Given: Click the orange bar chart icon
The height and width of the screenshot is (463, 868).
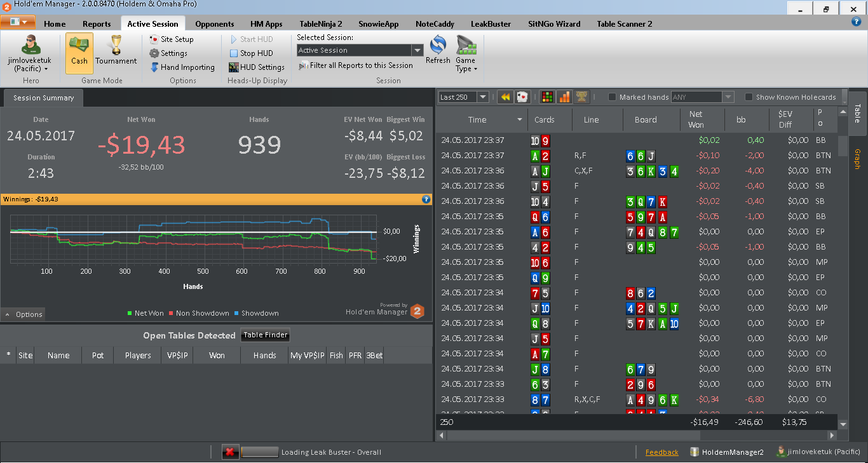Looking at the screenshot, I should [x=564, y=97].
